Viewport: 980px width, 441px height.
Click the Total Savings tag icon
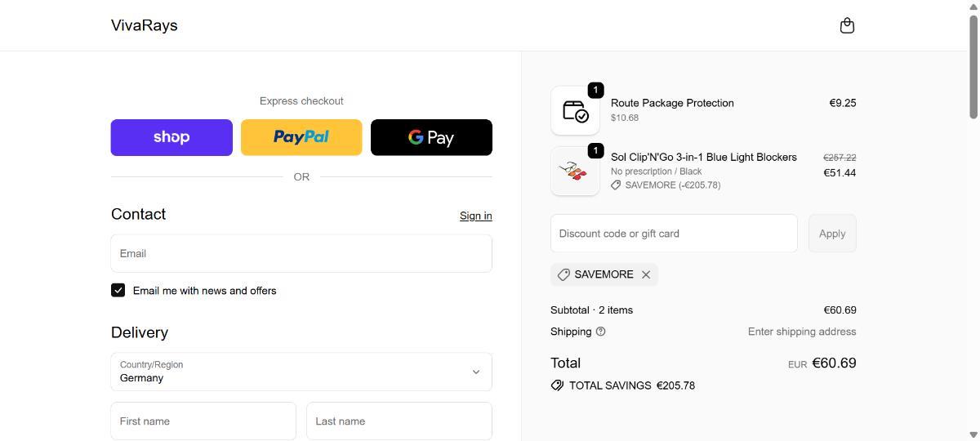[x=558, y=385]
